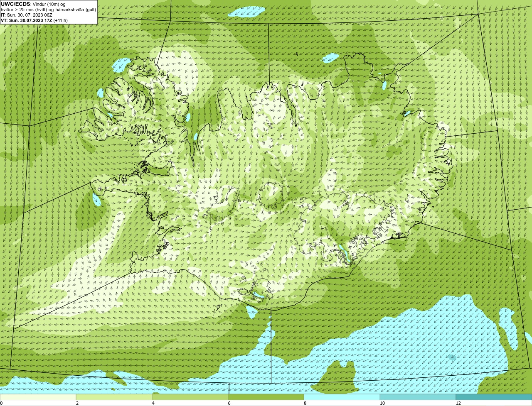Click the aqua 10–12 legend swatch
The image size is (532, 406).
(x=418, y=397)
